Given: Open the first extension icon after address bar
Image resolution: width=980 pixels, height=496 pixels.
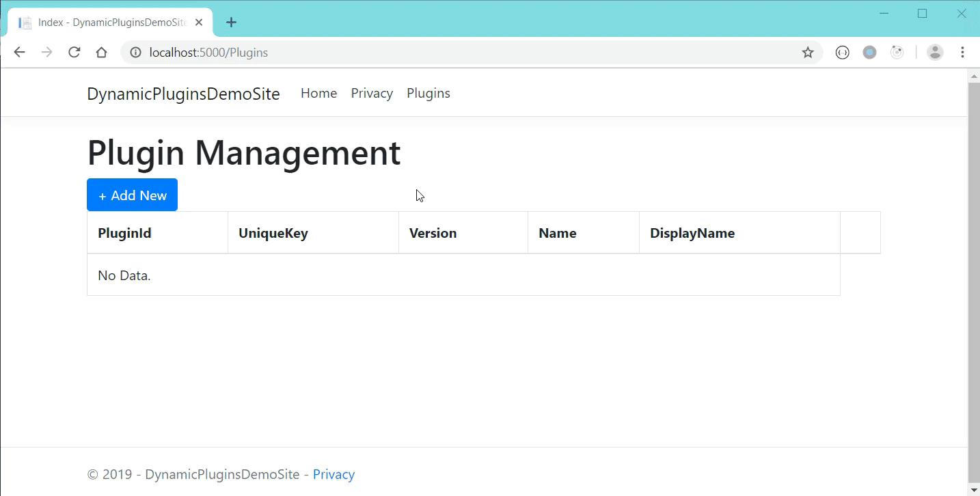Looking at the screenshot, I should pos(843,53).
